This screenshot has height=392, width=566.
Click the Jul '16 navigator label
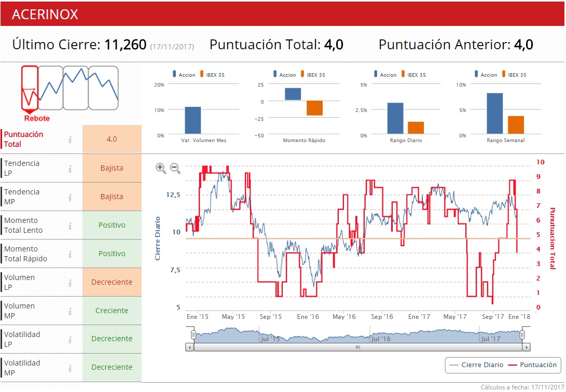[x=381, y=339]
